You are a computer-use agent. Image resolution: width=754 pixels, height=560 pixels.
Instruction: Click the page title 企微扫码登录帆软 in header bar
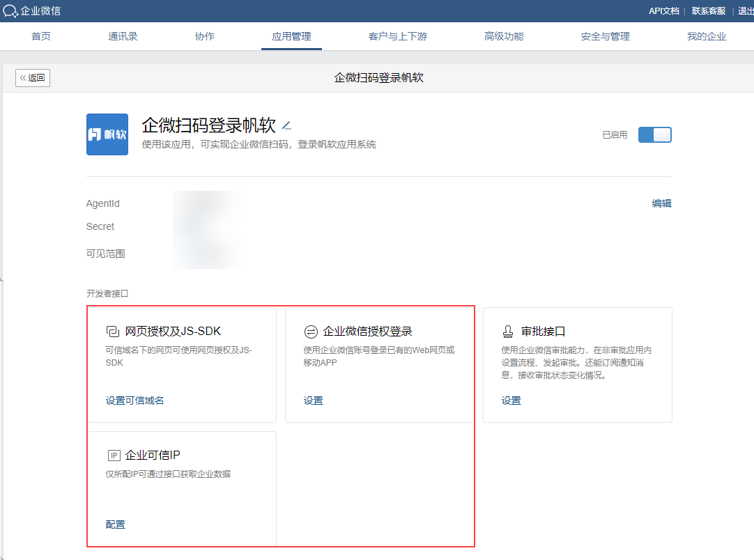pos(379,78)
